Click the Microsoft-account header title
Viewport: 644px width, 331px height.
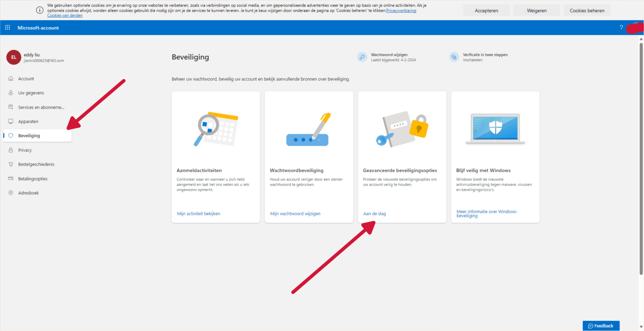pos(38,28)
